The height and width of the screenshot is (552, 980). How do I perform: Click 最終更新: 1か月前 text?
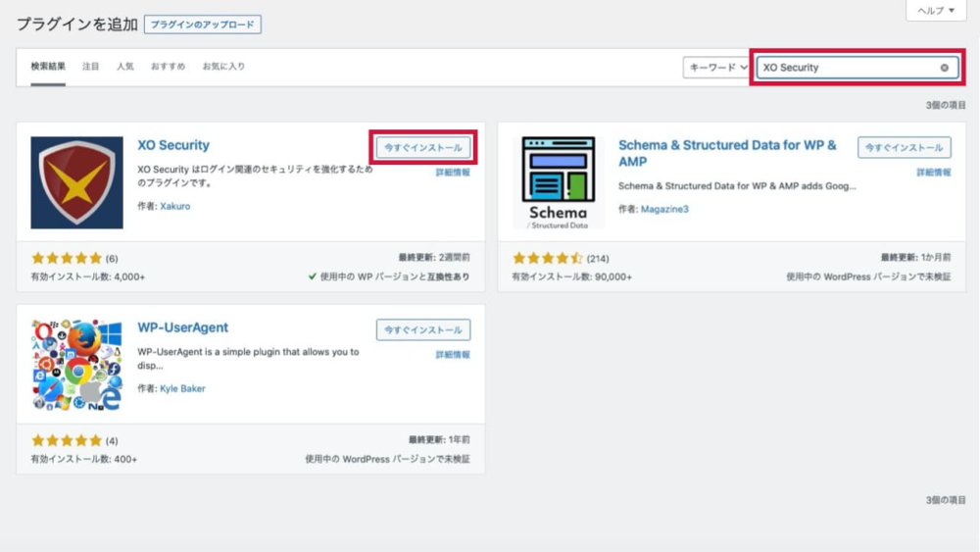[x=915, y=258]
